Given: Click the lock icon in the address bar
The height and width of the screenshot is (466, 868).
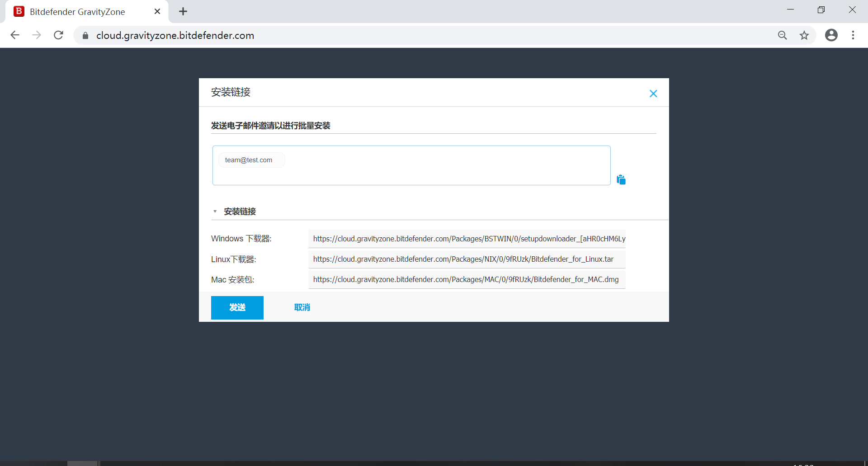Looking at the screenshot, I should [x=85, y=35].
